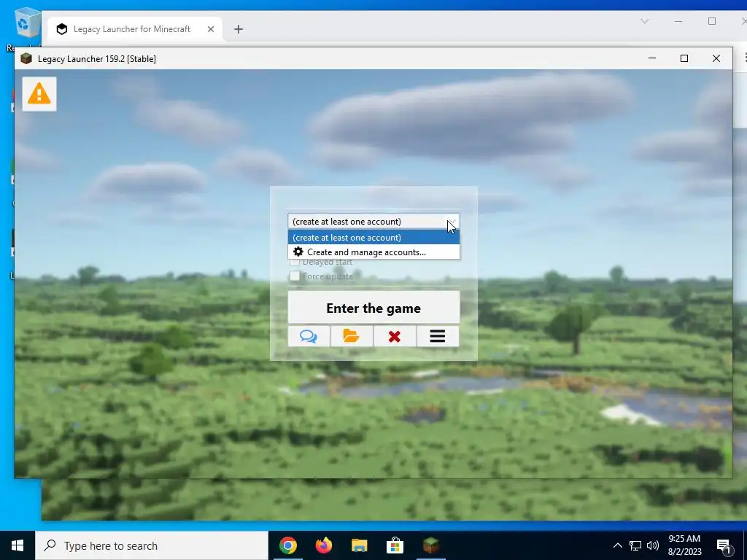Image resolution: width=747 pixels, height=560 pixels.
Task: Maximize the background browser window
Action: [x=712, y=21]
